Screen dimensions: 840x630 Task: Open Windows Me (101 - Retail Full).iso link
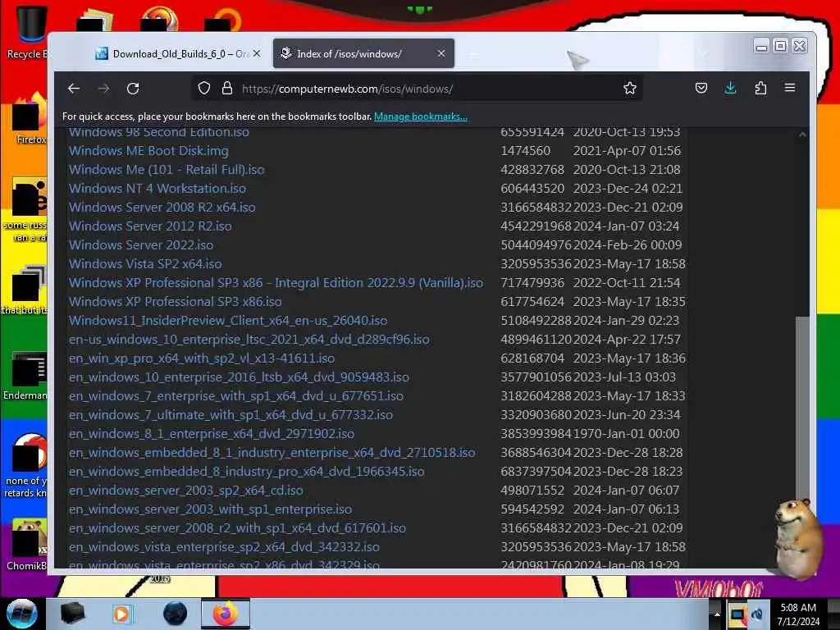tap(167, 170)
